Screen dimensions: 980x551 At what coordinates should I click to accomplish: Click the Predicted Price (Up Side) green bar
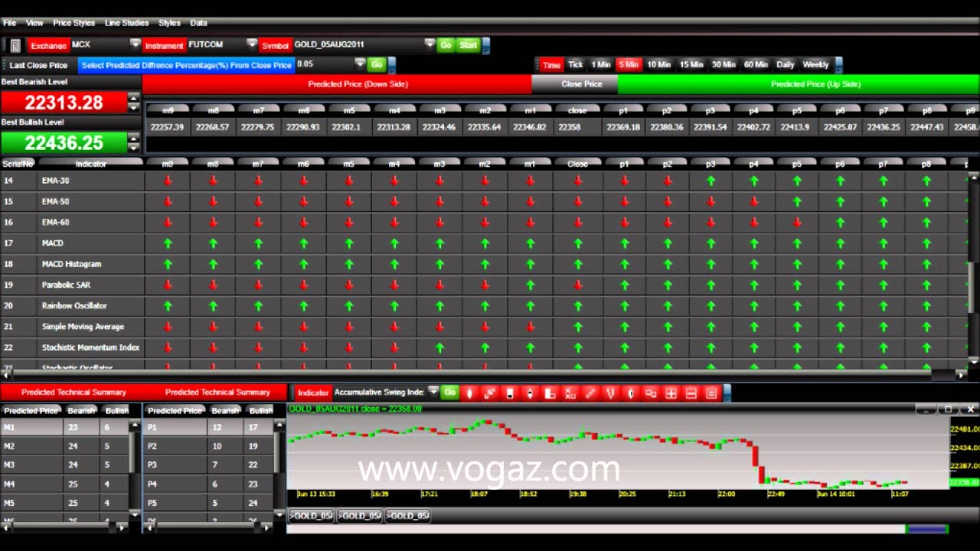[798, 84]
